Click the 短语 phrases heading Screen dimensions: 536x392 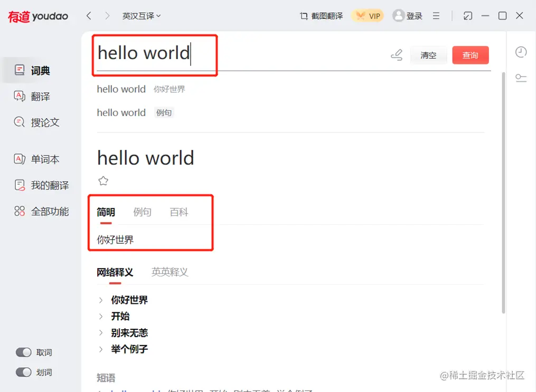click(x=106, y=378)
